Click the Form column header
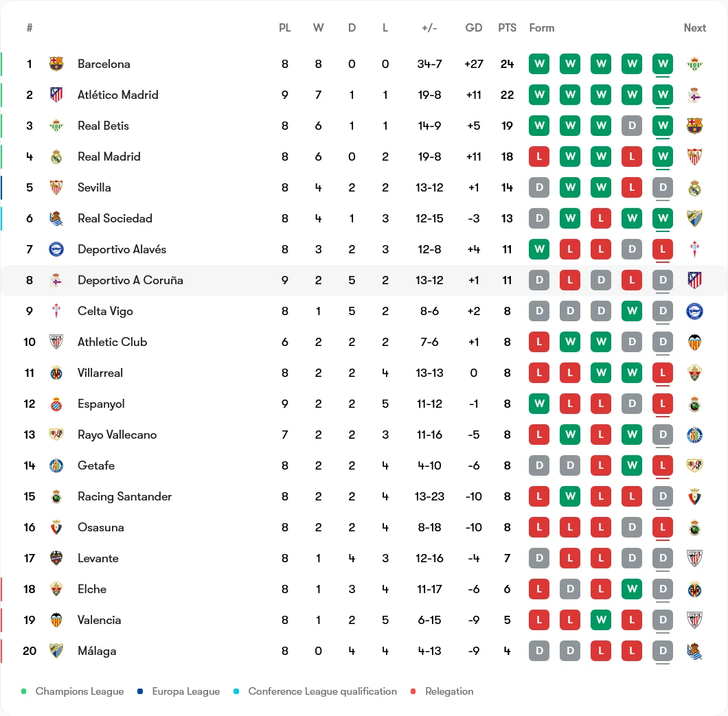Image resolution: width=728 pixels, height=716 pixels. (x=542, y=28)
